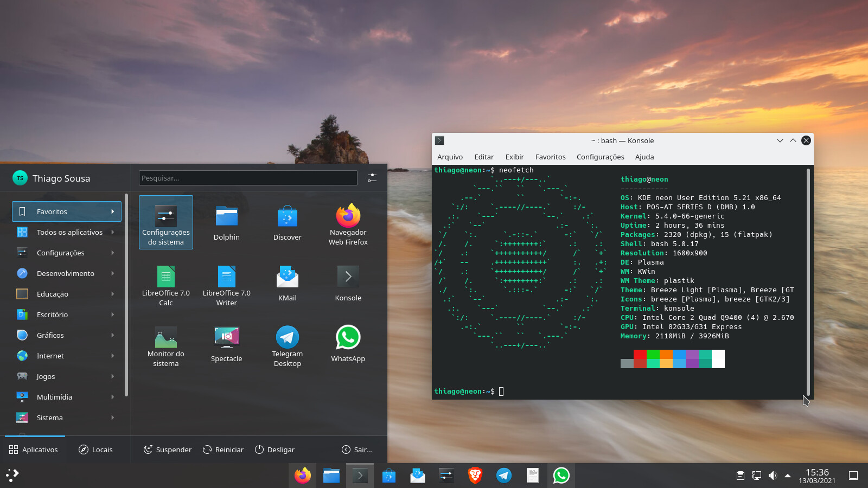Launch Navegador Web Firefox from favorites

click(348, 222)
